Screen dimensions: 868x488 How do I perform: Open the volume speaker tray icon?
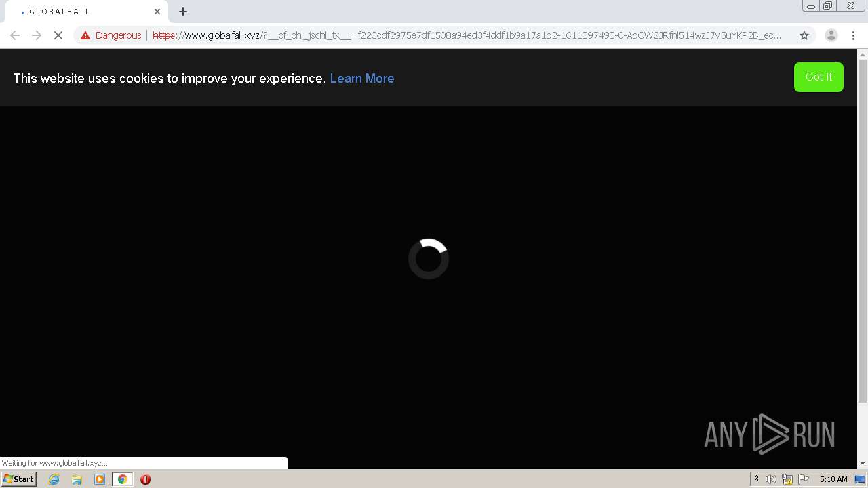click(x=770, y=479)
